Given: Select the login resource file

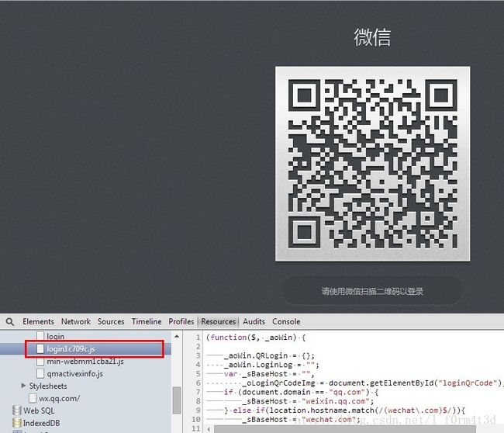Looking at the screenshot, I should coord(55,337).
